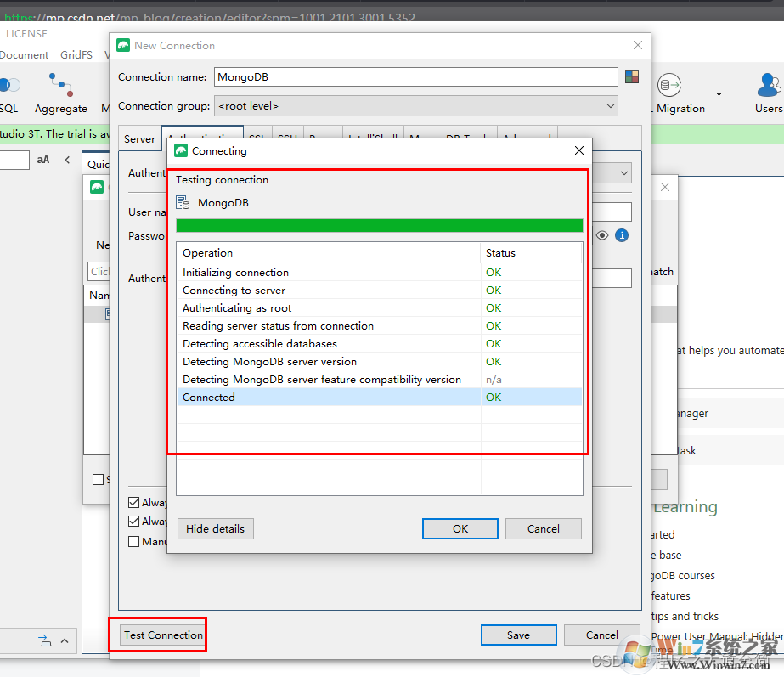784x677 pixels.
Task: Toggle the first Always checkbox
Action: click(133, 502)
